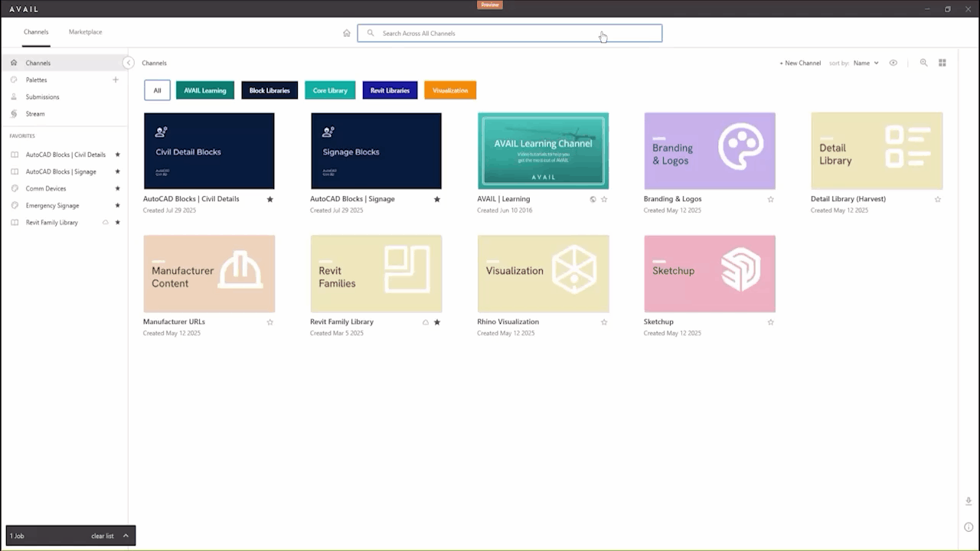
Task: Focus the Search Across All Channels field
Action: coord(509,33)
